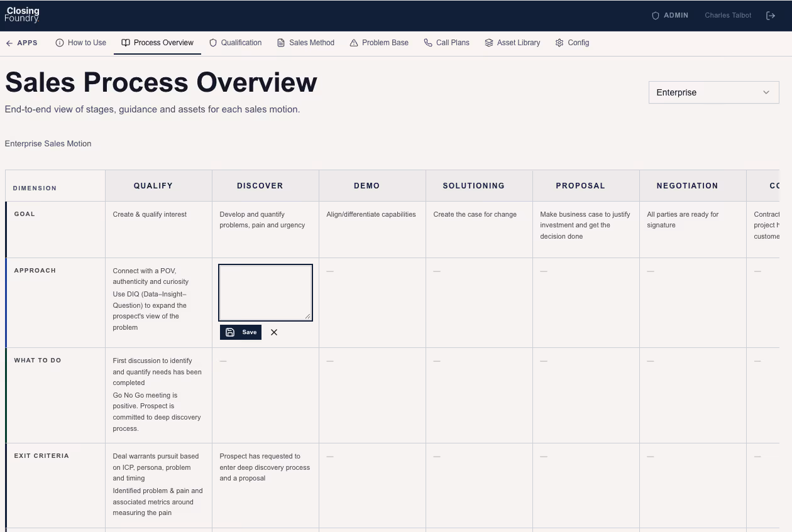
Task: Focus the Discover approach text area
Action: tap(265, 293)
